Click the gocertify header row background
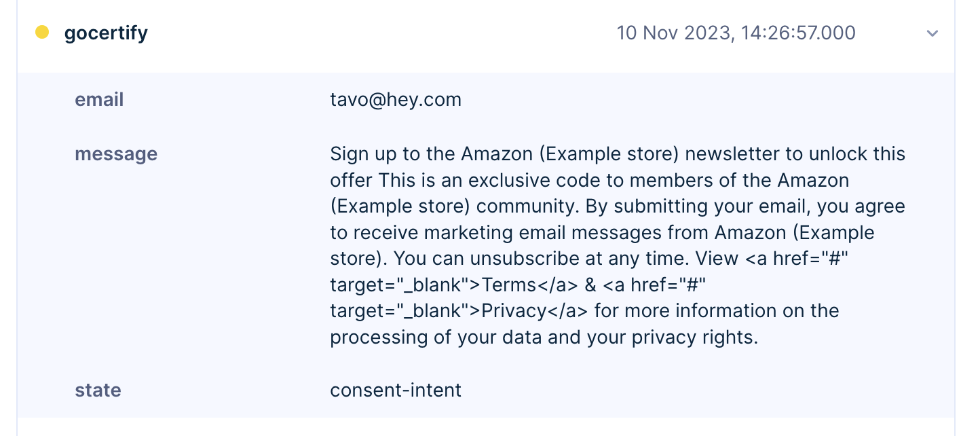The height and width of the screenshot is (436, 980). pos(485,34)
